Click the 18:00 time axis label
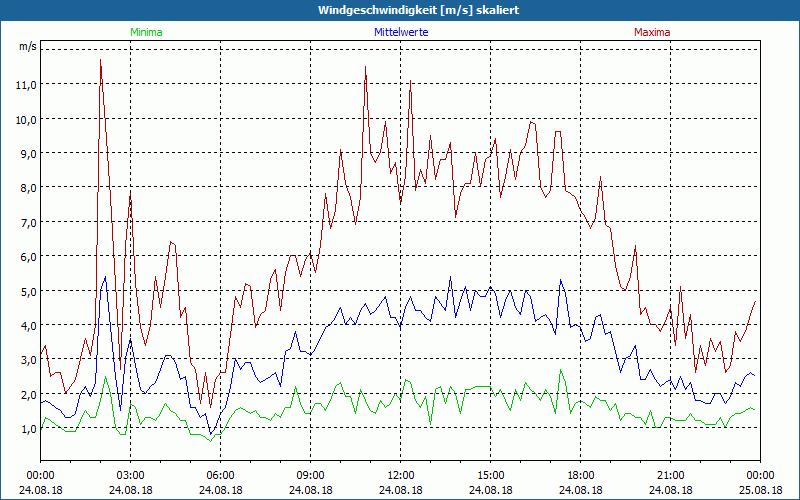Screen dimensions: 800x500 click(x=581, y=476)
